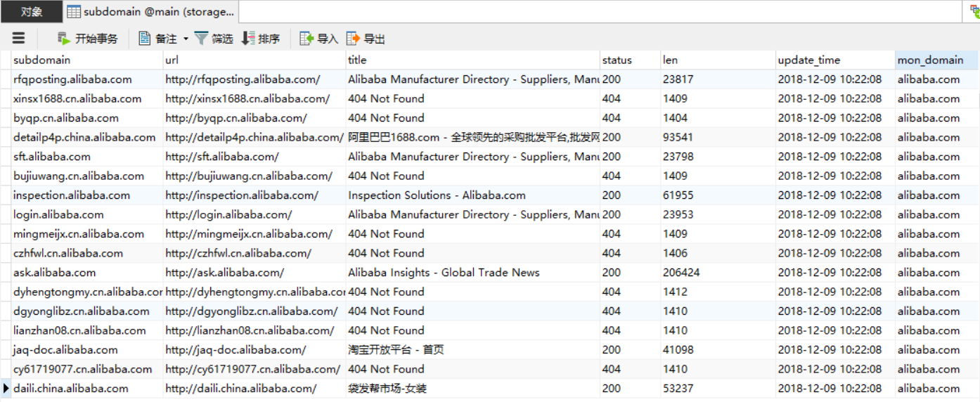Click the Sort (排序) icon
This screenshot has width=980, height=402.
[x=248, y=39]
